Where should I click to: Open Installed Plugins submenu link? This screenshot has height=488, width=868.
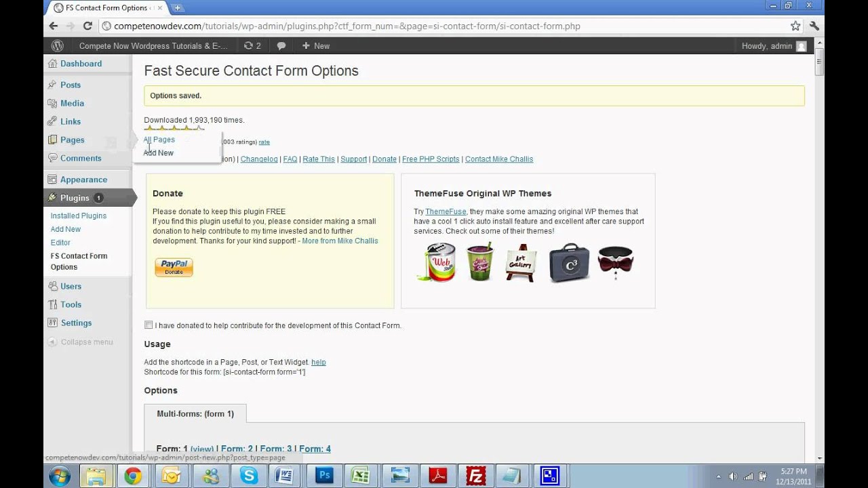[79, 216]
